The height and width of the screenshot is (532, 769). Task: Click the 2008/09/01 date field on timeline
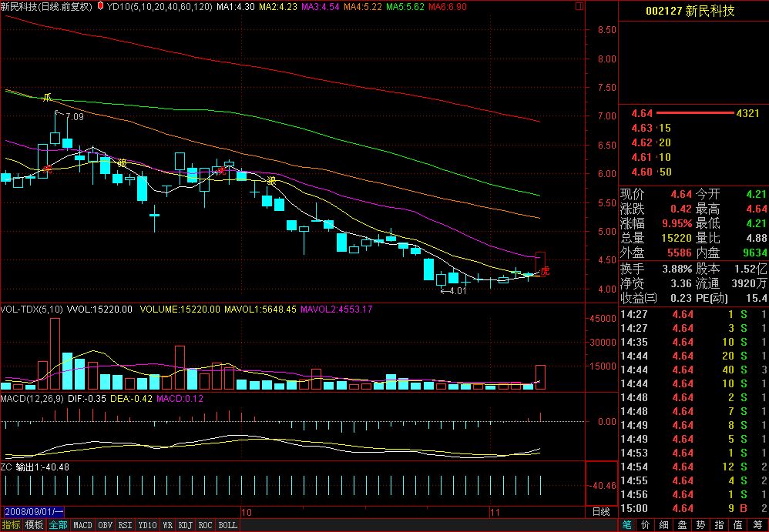[33, 512]
